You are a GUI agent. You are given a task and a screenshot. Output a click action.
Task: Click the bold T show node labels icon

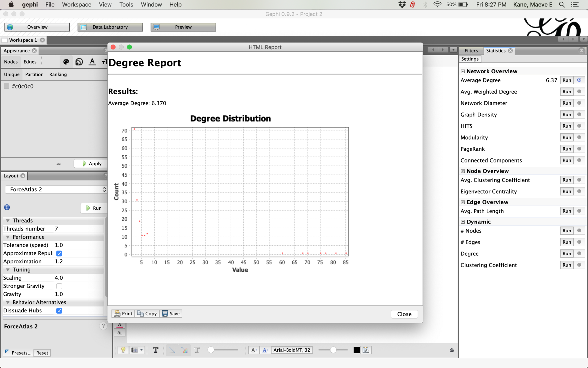click(155, 350)
